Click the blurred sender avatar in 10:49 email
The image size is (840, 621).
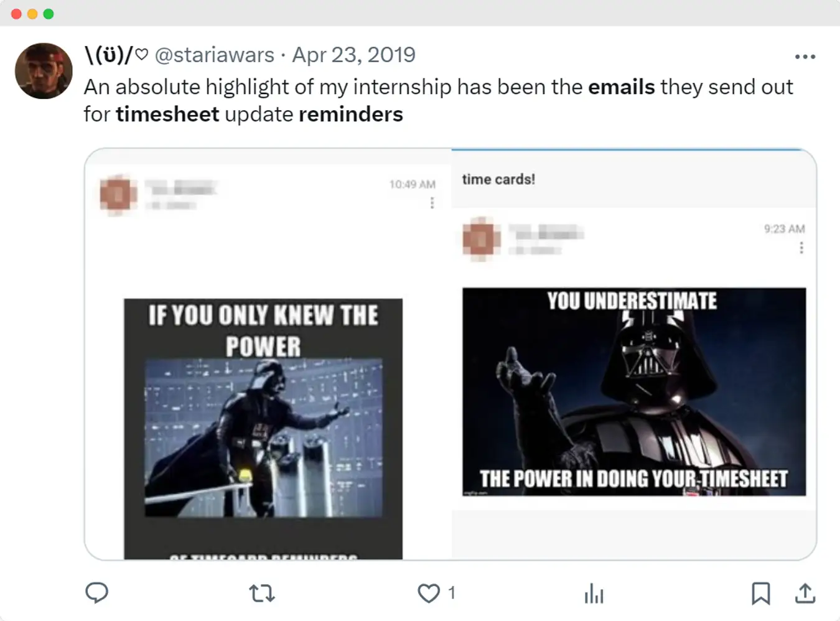[118, 194]
